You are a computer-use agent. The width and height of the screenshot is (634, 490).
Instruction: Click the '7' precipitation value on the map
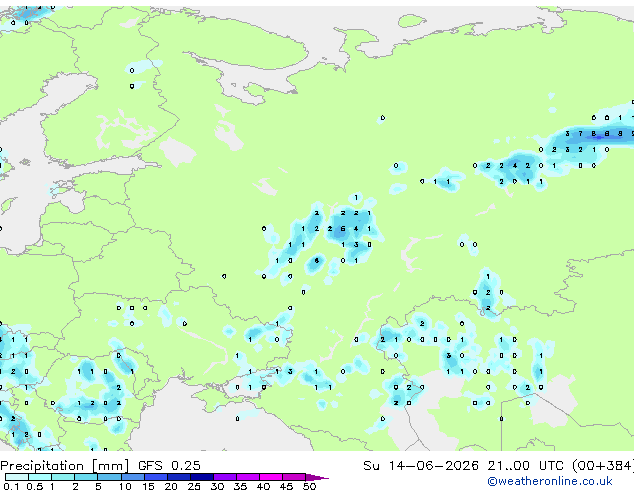(x=580, y=133)
